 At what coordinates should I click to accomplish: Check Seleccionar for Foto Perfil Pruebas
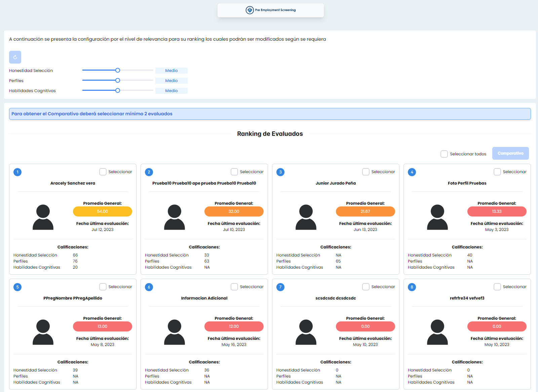[x=497, y=172]
